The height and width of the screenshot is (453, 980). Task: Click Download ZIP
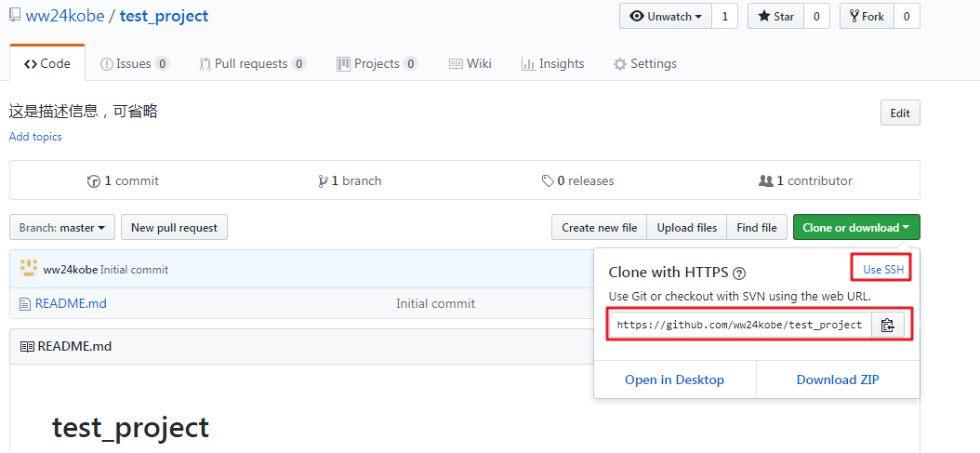click(x=837, y=380)
